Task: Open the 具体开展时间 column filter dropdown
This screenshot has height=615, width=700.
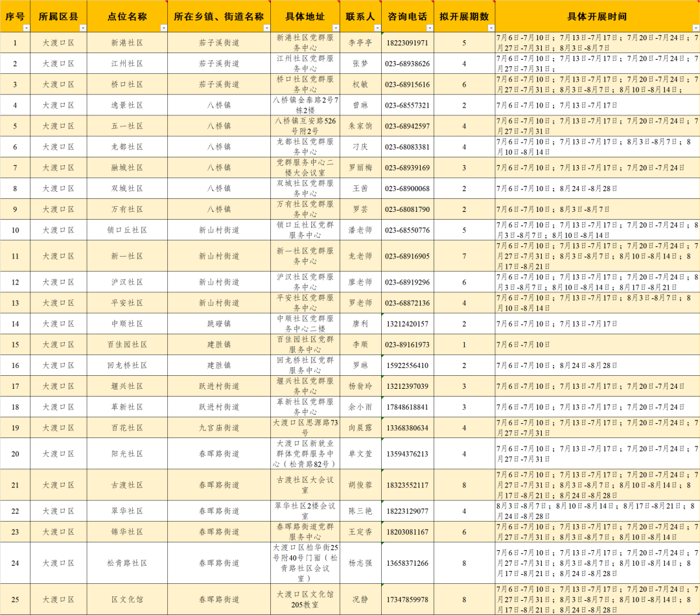Action: [x=695, y=28]
